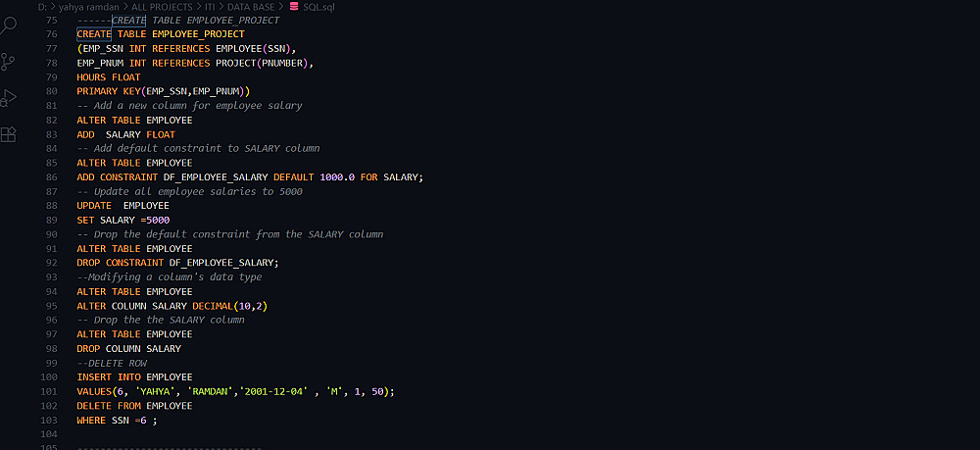
Task: Click 'PROJECT(PNUMBER)' on line 78
Action: click(262, 63)
